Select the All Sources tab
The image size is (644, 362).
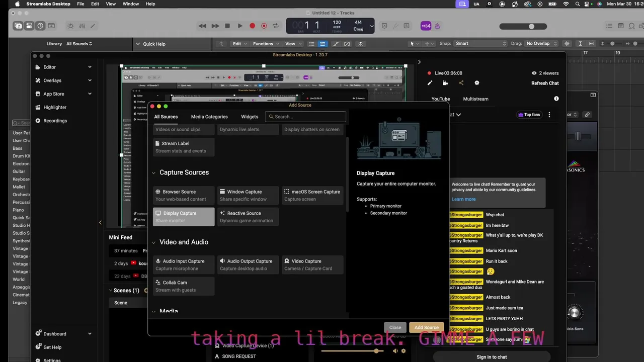point(166,117)
